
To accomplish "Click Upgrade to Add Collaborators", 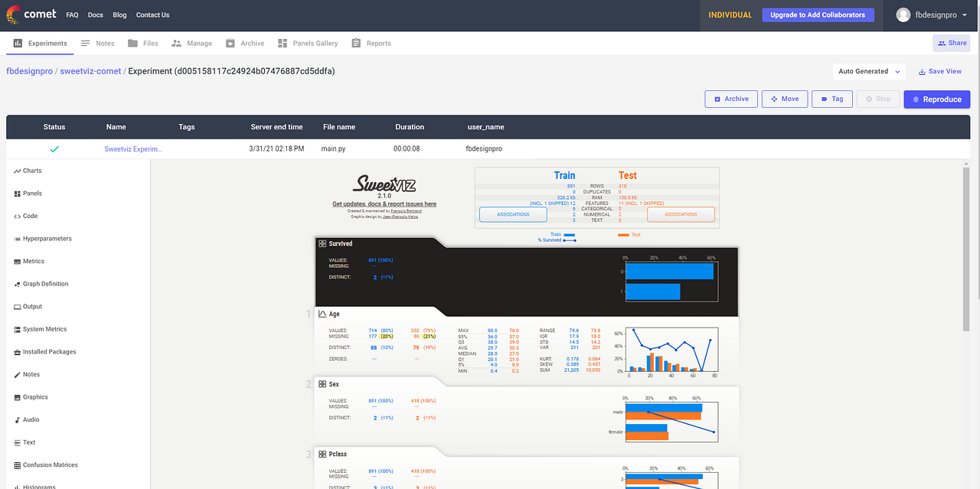I will (x=818, y=15).
